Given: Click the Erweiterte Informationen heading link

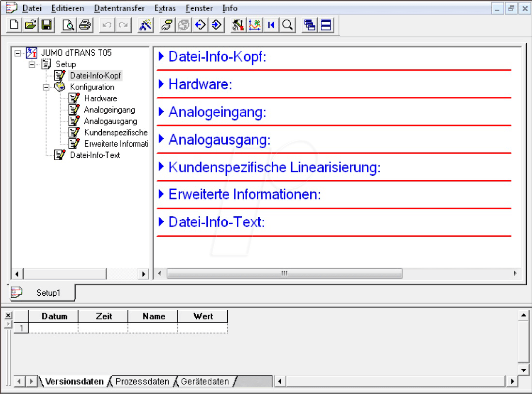Looking at the screenshot, I should pos(245,195).
